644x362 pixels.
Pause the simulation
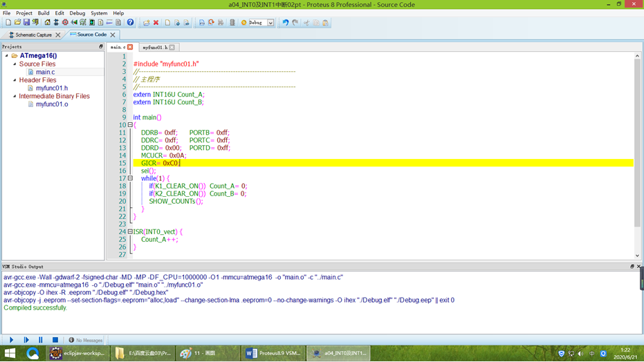coord(40,340)
